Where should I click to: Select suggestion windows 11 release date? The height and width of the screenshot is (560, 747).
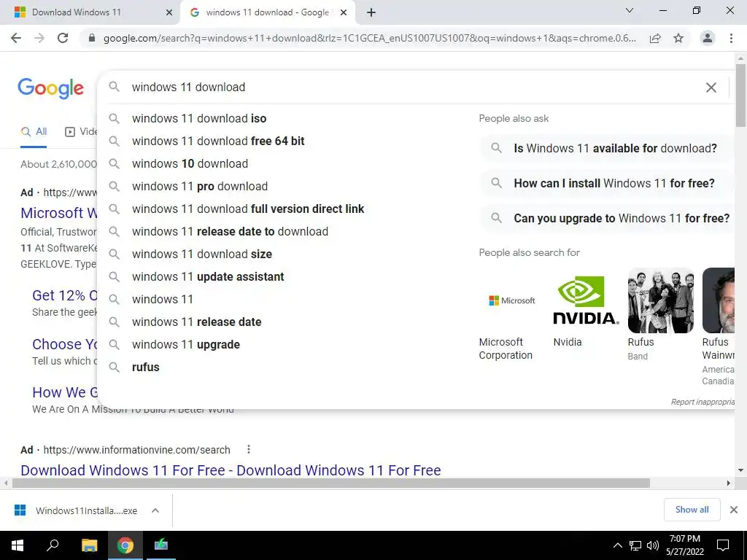[197, 322]
